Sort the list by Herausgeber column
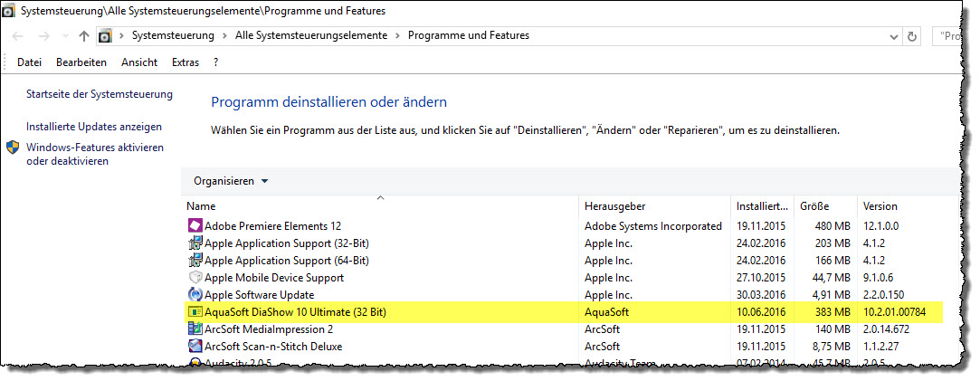Image resolution: width=980 pixels, height=381 pixels. (615, 206)
